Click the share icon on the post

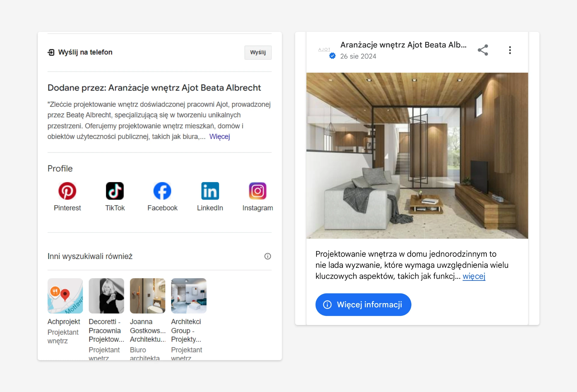[483, 50]
